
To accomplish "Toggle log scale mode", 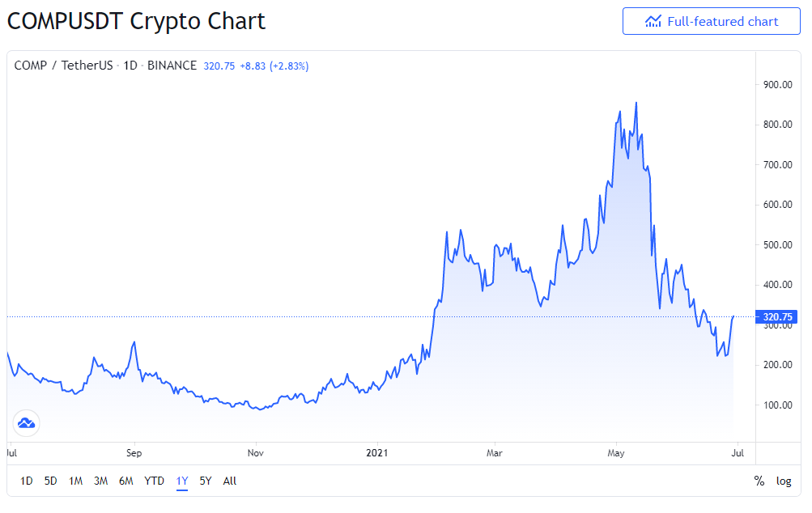I will [x=784, y=481].
